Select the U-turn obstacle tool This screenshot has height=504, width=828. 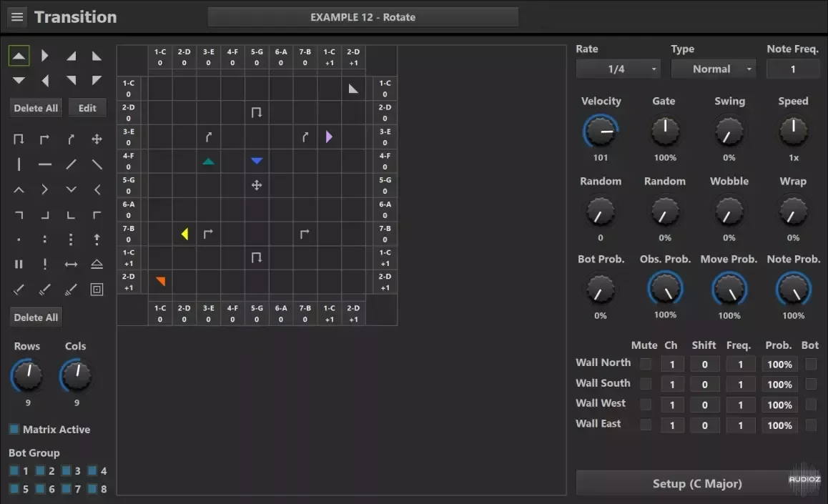[19, 139]
